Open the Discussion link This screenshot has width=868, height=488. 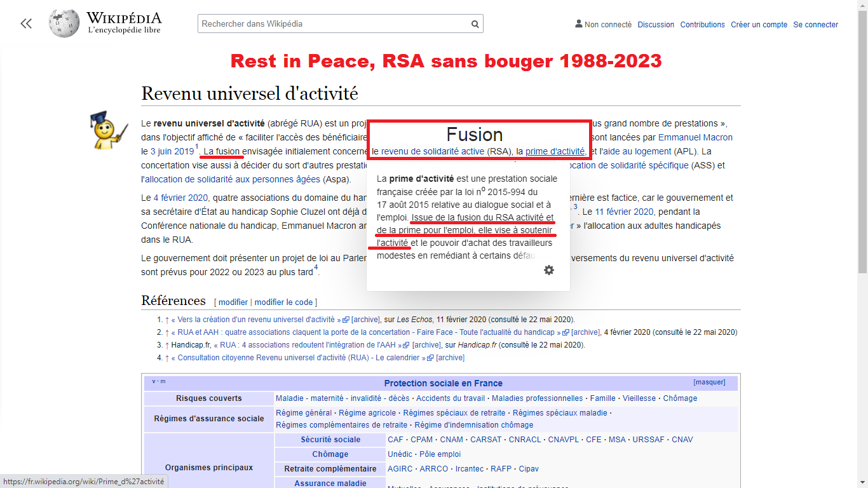click(x=656, y=25)
